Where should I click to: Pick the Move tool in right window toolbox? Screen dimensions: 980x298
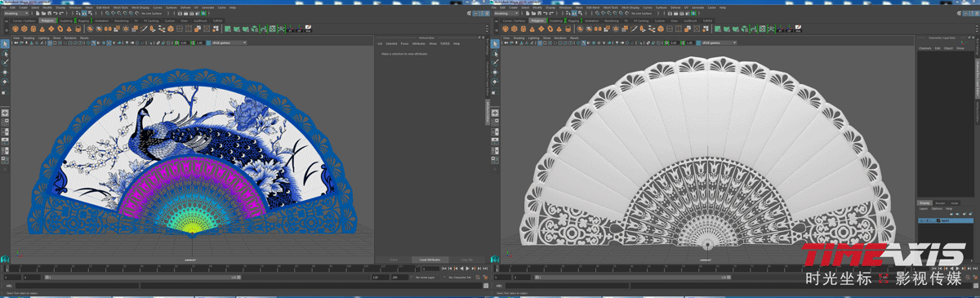495,72
